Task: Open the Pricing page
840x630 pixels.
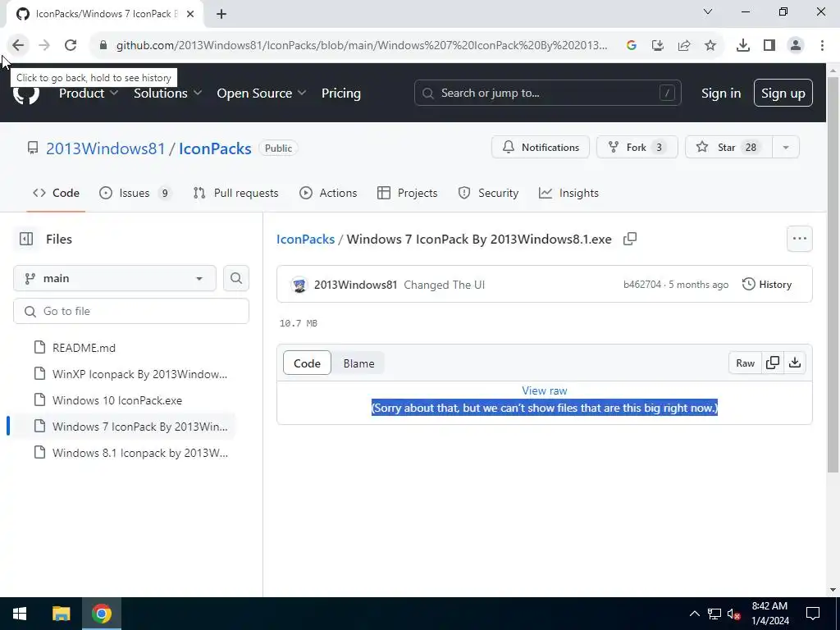Action: point(340,94)
